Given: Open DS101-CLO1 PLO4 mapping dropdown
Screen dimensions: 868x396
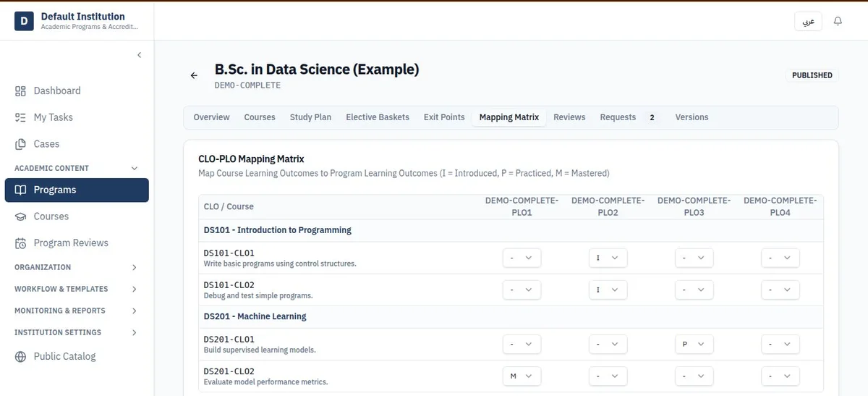Looking at the screenshot, I should click(x=780, y=258).
